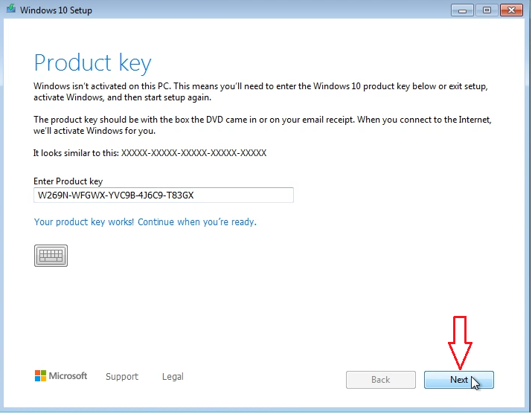
Task: Minimize the Windows 10 Setup window
Action: point(462,10)
